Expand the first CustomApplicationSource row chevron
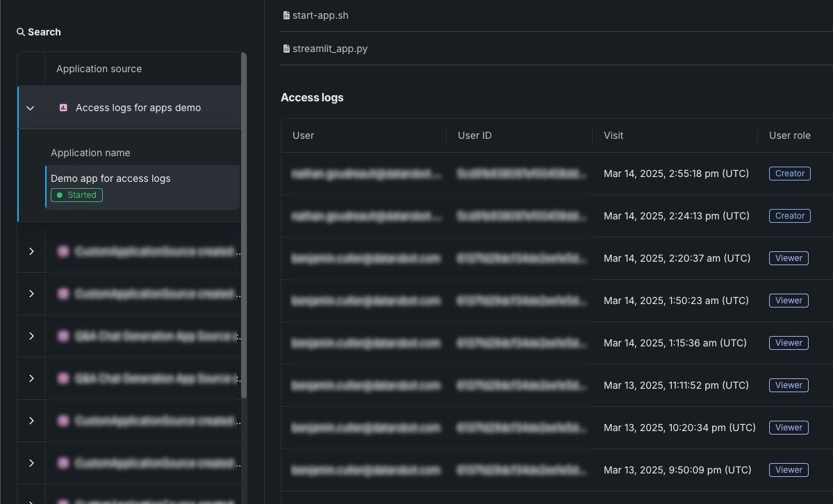The height and width of the screenshot is (504, 833). pos(31,251)
